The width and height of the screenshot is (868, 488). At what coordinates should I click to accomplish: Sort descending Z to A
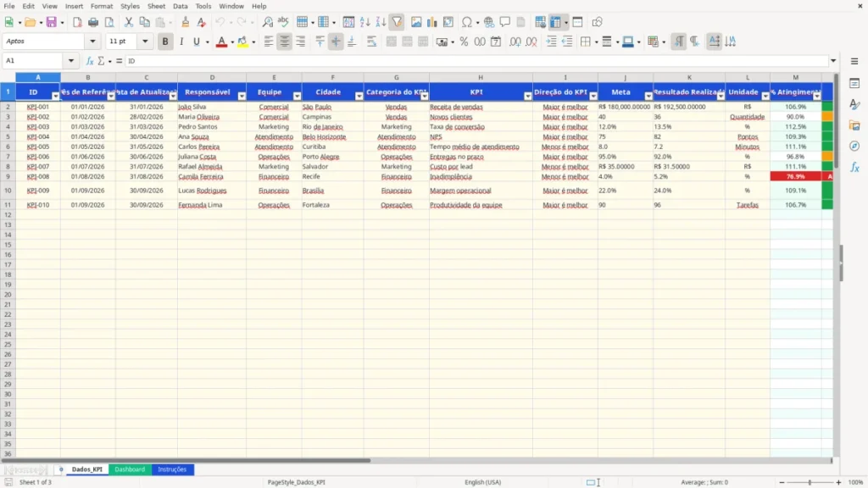(381, 22)
